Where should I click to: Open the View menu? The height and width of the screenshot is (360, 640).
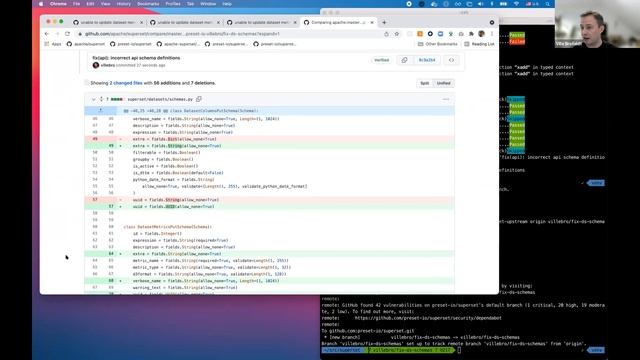click(x=105, y=4)
